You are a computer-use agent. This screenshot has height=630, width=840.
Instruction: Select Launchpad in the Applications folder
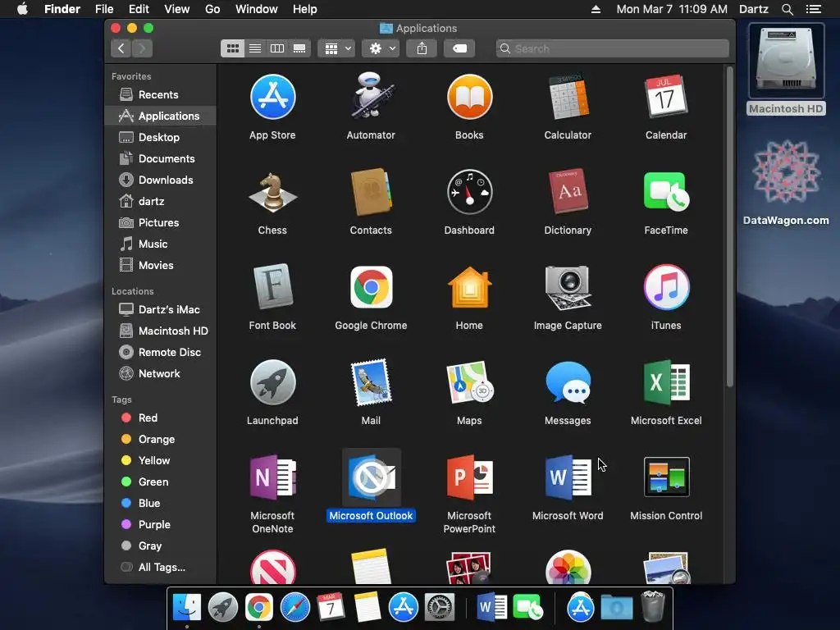click(x=272, y=382)
